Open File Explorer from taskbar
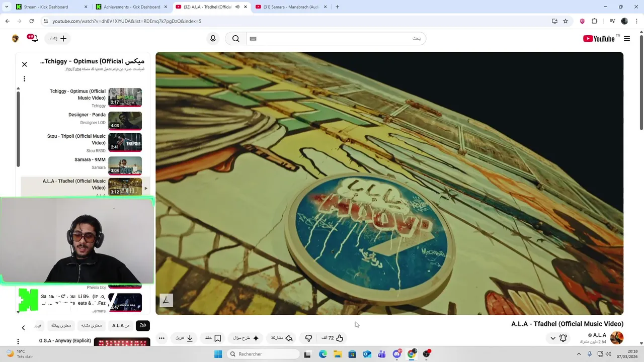 coord(337,354)
